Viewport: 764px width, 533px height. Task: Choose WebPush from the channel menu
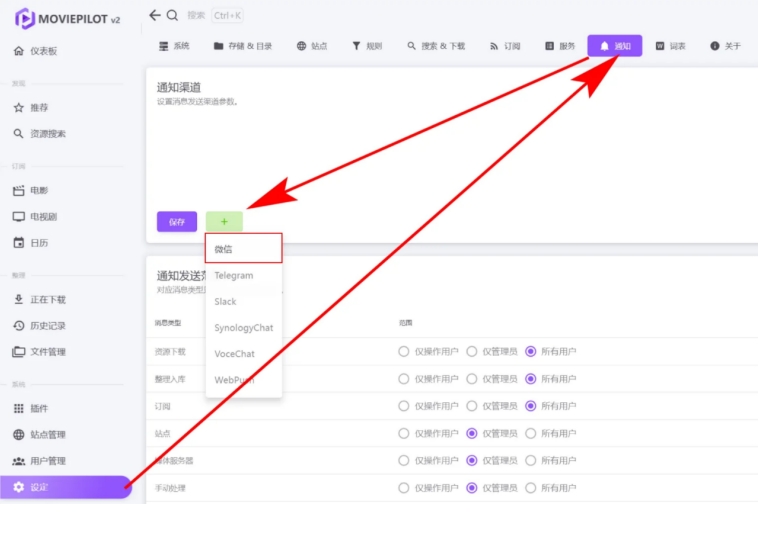244,380
